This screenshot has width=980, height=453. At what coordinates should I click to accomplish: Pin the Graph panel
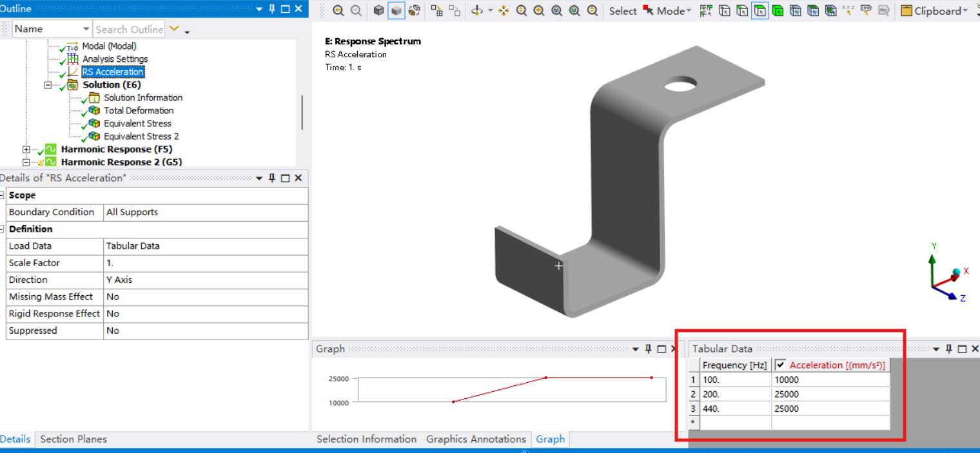click(649, 349)
